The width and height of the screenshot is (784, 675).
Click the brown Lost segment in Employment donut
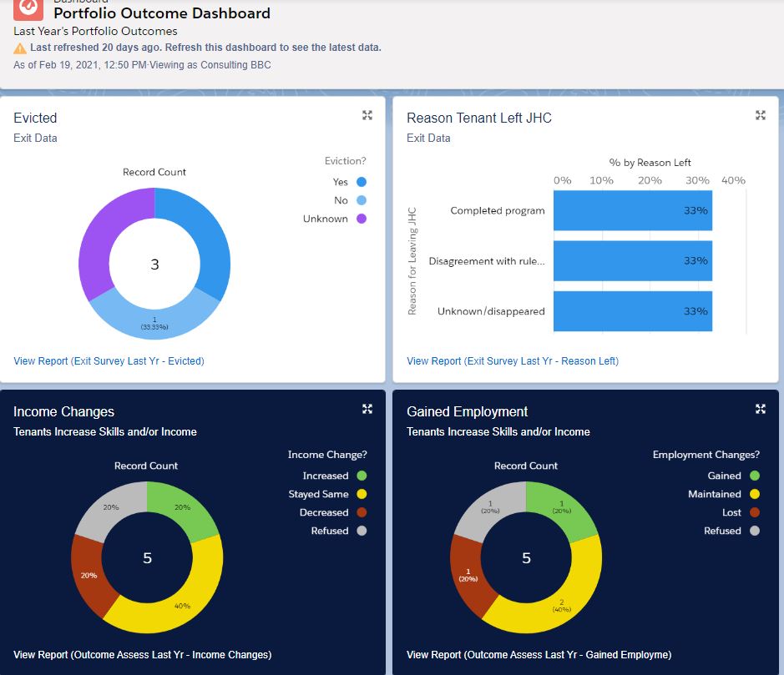(x=468, y=575)
